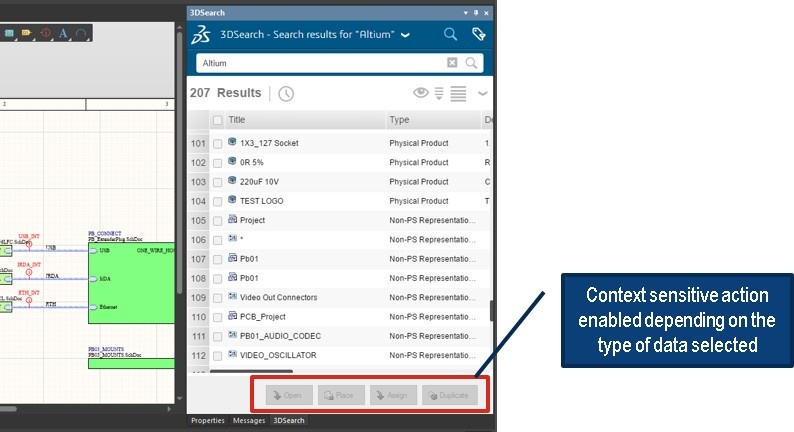Screen dimensions: 794x432
Task: Click Physical Product type of 0R 5% row
Action: pyautogui.click(x=419, y=163)
